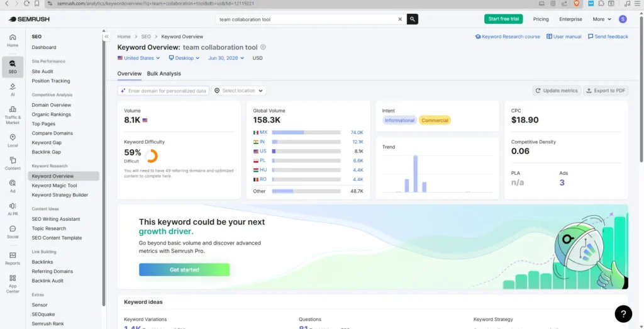Open the User manual link
Screen dimensions: 644x329
coord(564,36)
